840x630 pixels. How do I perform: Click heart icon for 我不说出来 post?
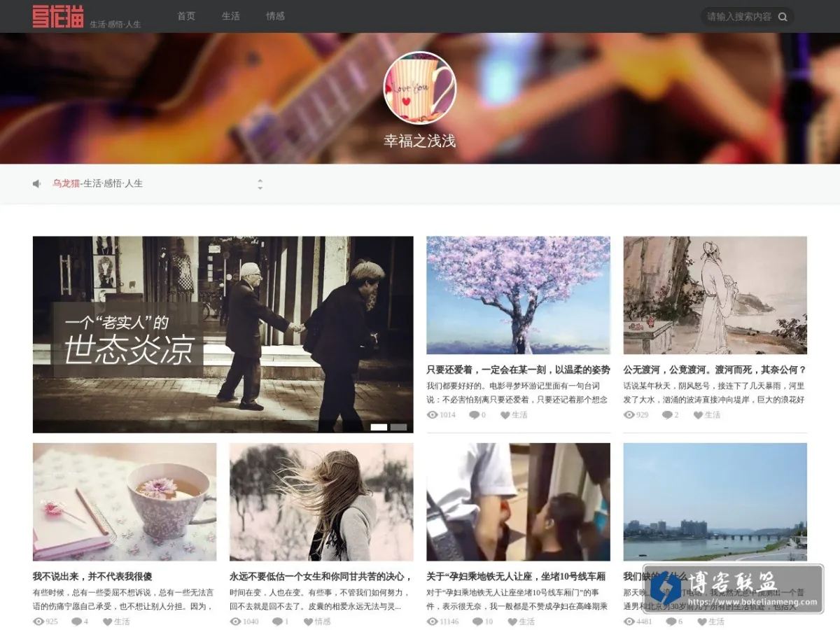108,622
